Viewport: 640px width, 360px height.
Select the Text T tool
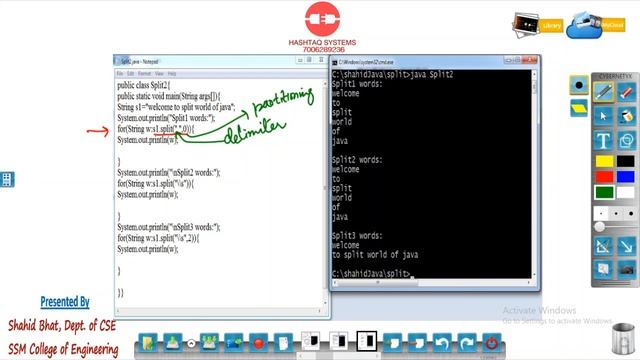[603, 141]
